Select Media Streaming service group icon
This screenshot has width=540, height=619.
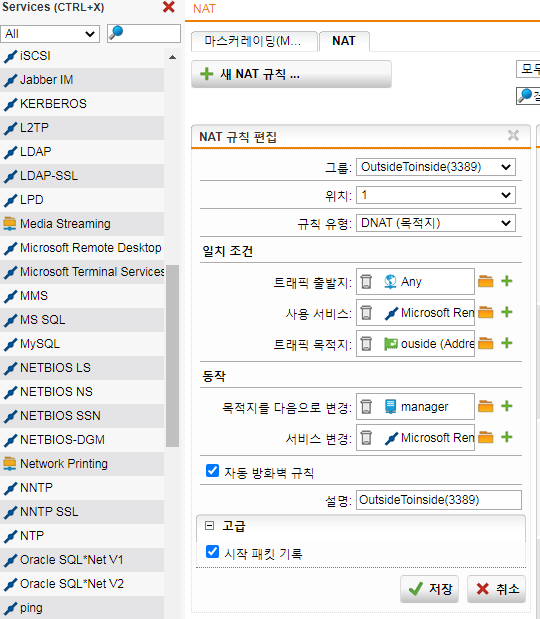[9, 224]
